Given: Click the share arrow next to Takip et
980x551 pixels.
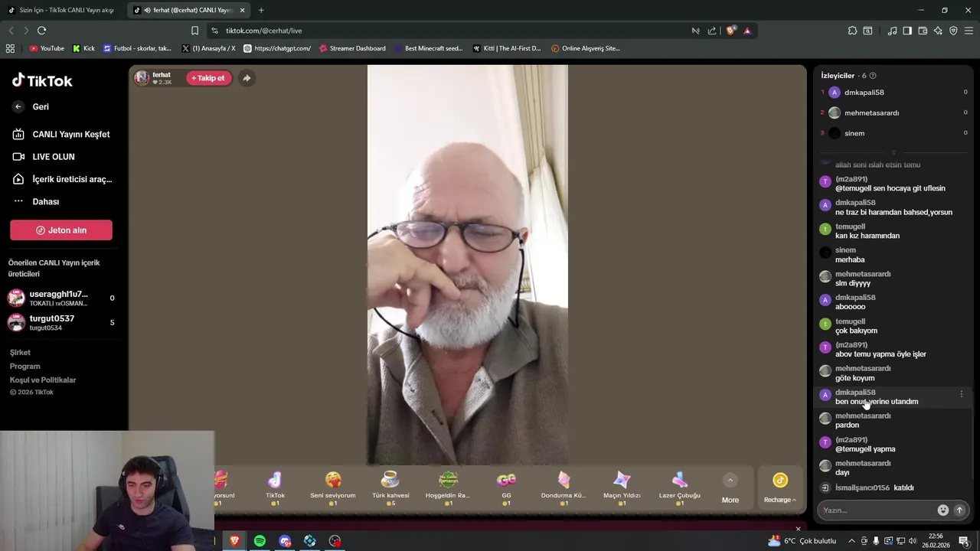Looking at the screenshot, I should pos(247,78).
